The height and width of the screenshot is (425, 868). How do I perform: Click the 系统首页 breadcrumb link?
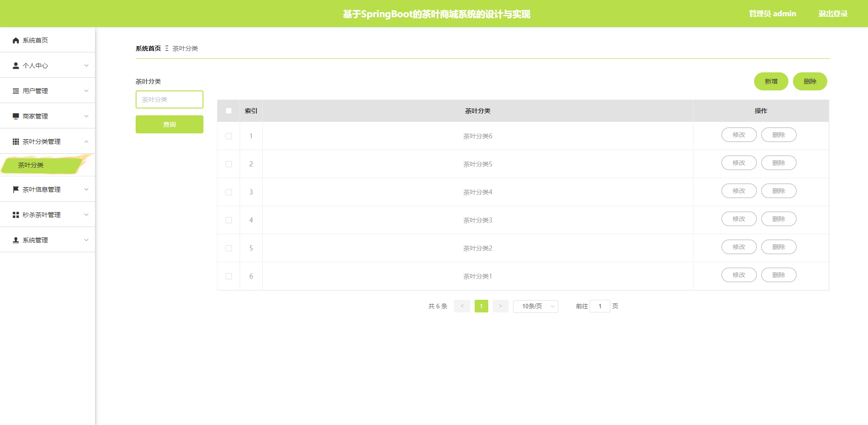point(148,48)
